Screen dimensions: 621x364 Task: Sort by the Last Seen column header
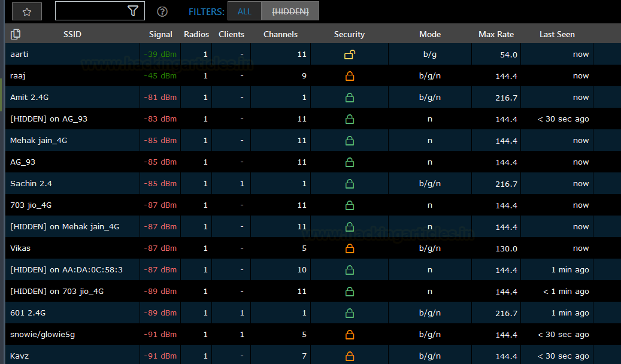point(558,34)
